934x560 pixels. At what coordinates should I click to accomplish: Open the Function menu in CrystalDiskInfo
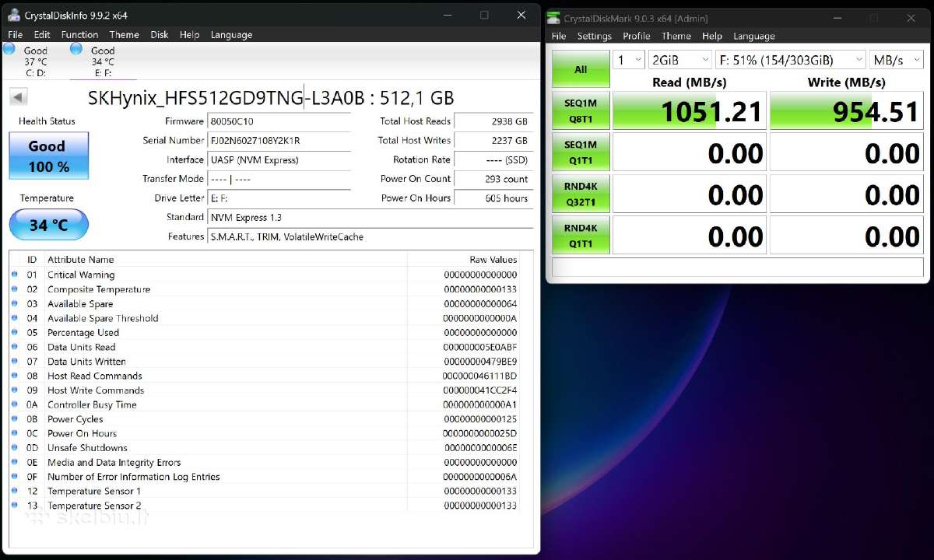tap(79, 34)
